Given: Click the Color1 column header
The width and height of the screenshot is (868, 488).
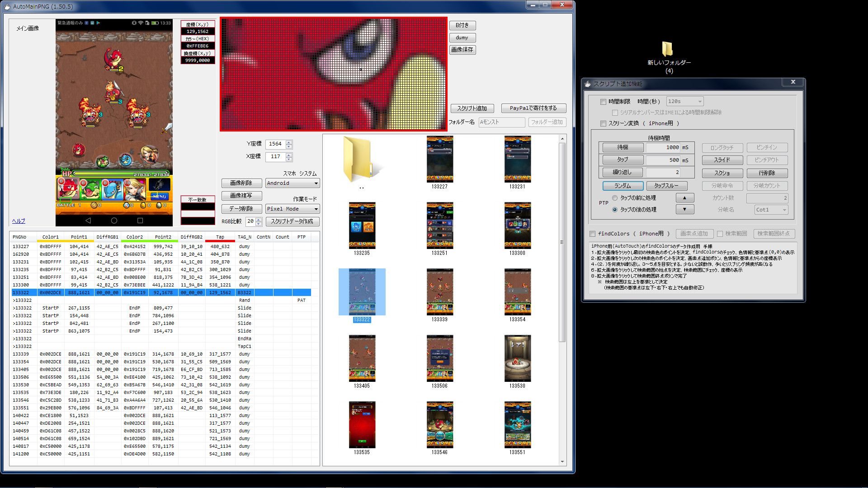Looking at the screenshot, I should click(51, 237).
